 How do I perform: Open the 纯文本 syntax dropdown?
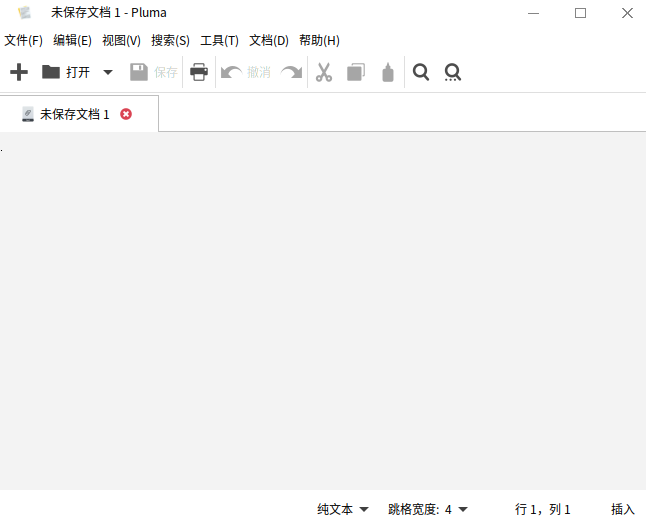[343, 509]
